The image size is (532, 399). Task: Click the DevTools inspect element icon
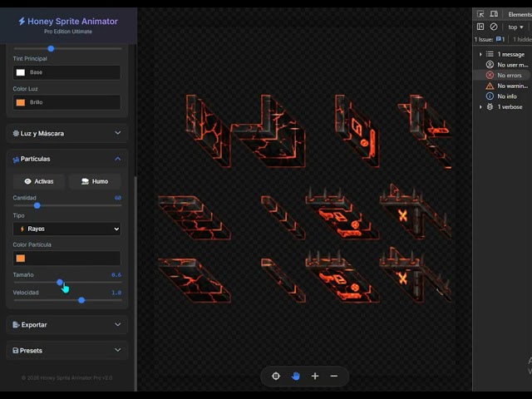tap(480, 14)
